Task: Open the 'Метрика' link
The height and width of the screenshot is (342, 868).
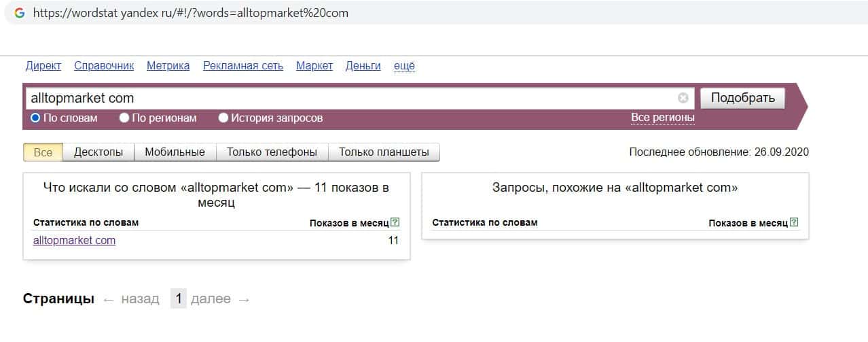Action: coord(168,66)
